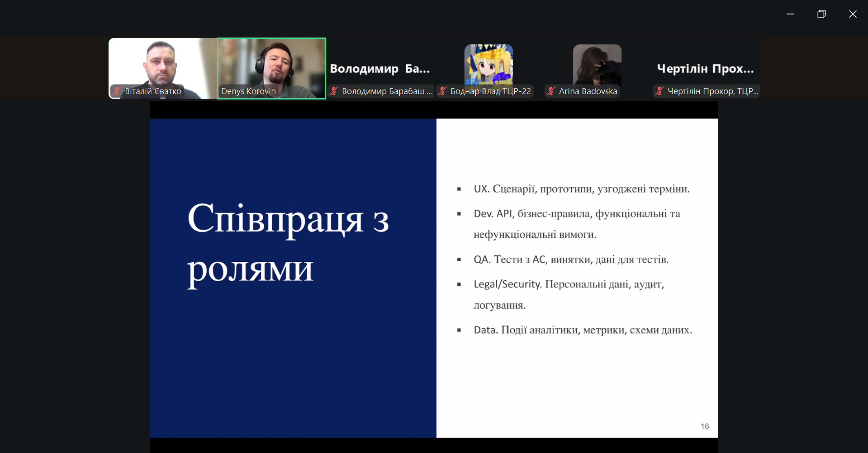
Task: Click muted microphone icon beside Віталій Сватко
Action: 117,91
